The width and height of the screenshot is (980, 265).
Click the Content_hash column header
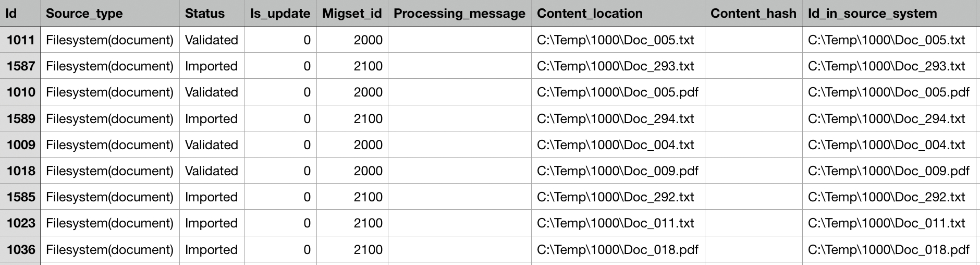pyautogui.click(x=753, y=14)
